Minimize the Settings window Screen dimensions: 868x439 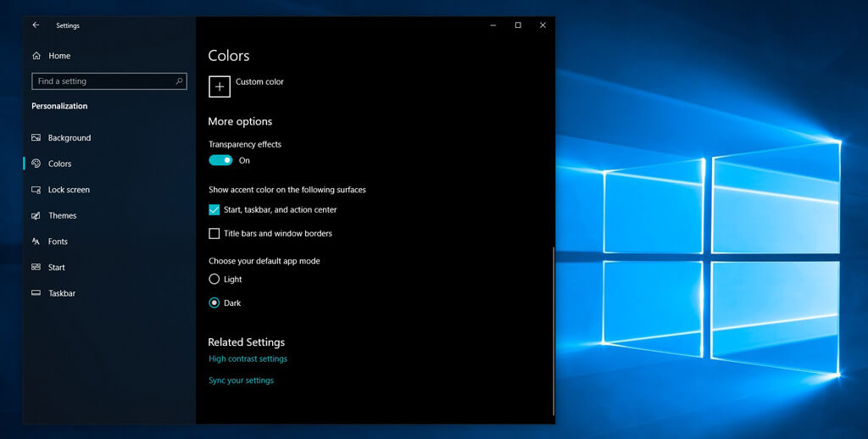(493, 25)
